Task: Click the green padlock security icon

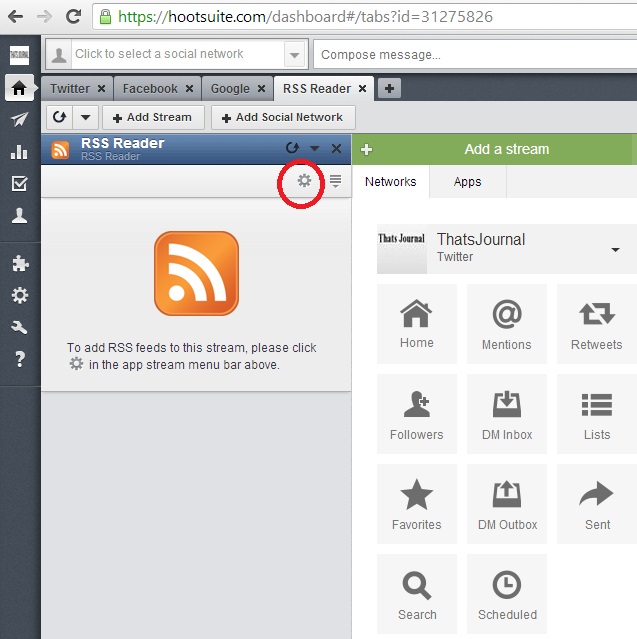Action: 105,17
